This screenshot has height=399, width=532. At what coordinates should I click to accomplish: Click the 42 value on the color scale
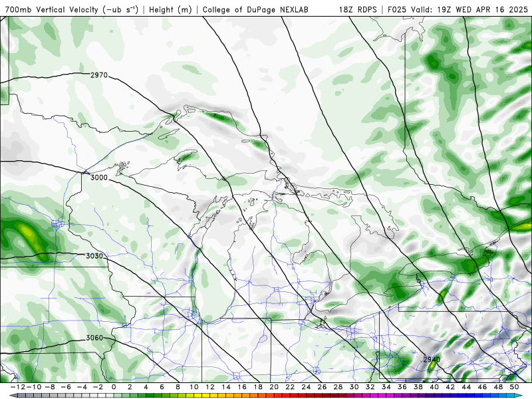(450, 387)
